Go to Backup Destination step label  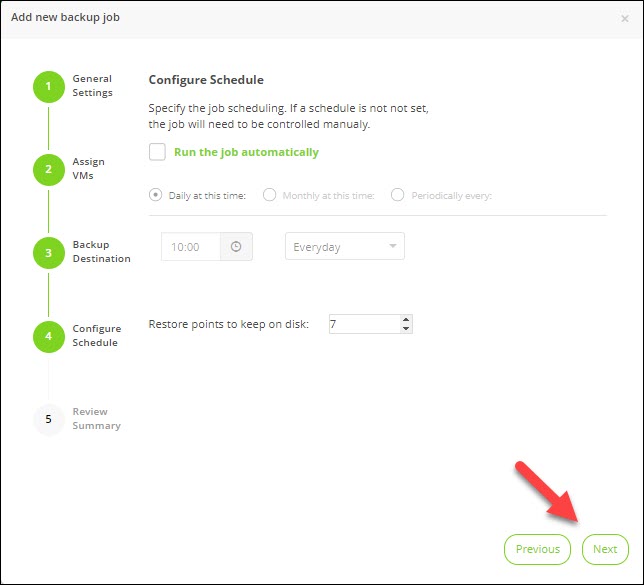[x=101, y=252]
